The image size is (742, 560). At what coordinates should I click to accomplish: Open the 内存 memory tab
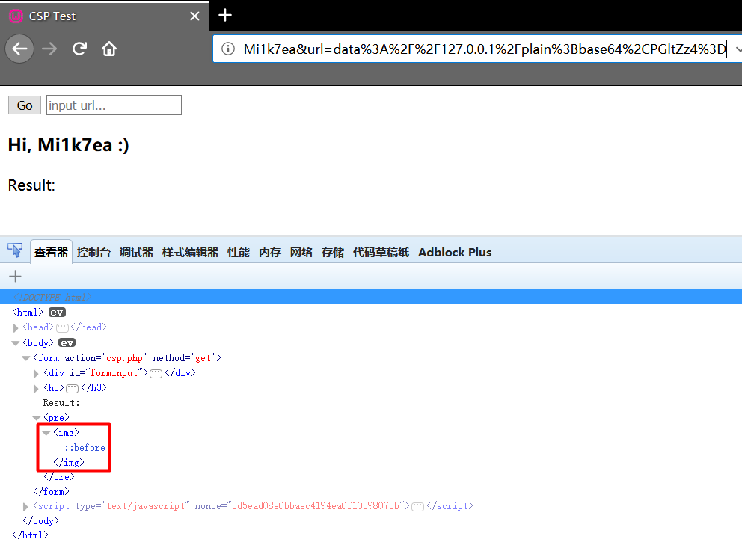click(270, 253)
